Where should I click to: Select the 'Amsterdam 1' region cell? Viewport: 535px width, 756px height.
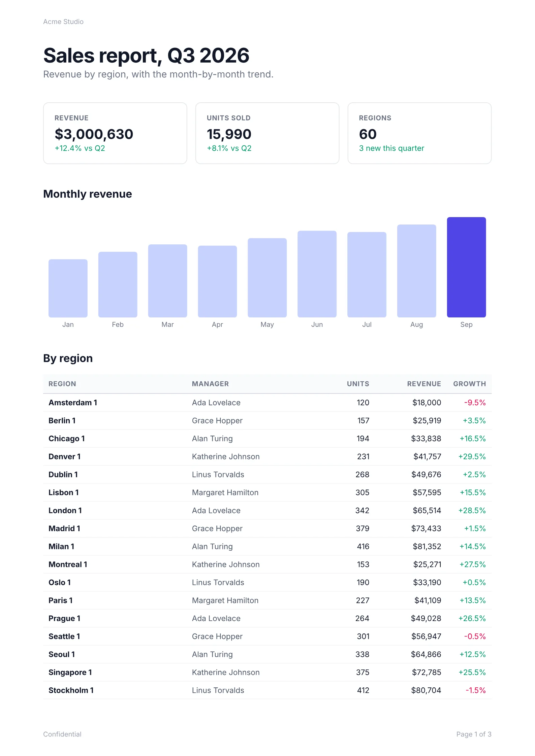[73, 403]
